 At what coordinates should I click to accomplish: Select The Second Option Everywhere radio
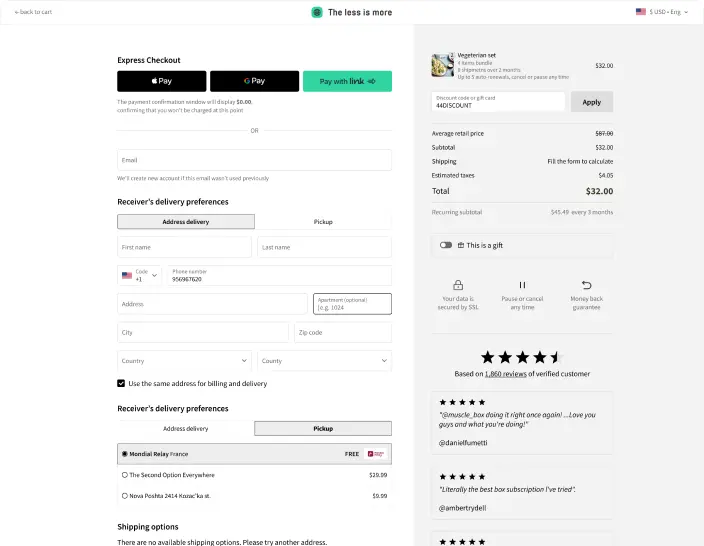pos(125,475)
